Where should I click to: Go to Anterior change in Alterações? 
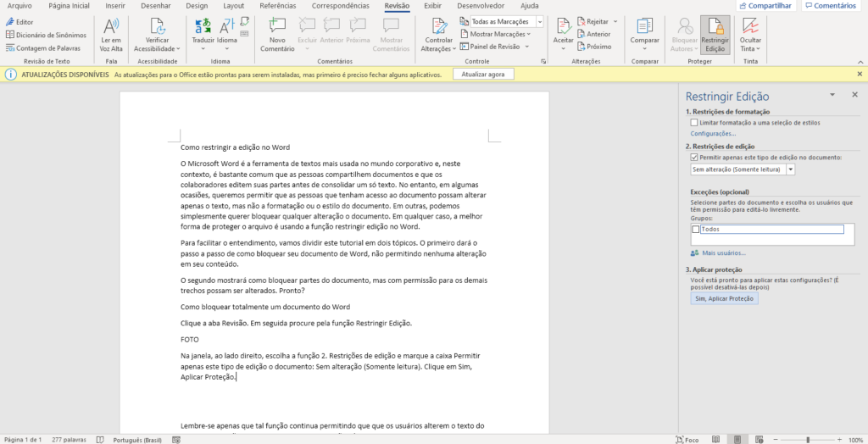coord(594,35)
